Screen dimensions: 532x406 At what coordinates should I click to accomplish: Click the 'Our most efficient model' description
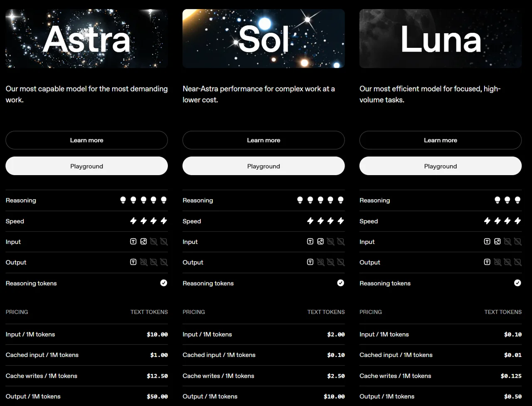(430, 94)
